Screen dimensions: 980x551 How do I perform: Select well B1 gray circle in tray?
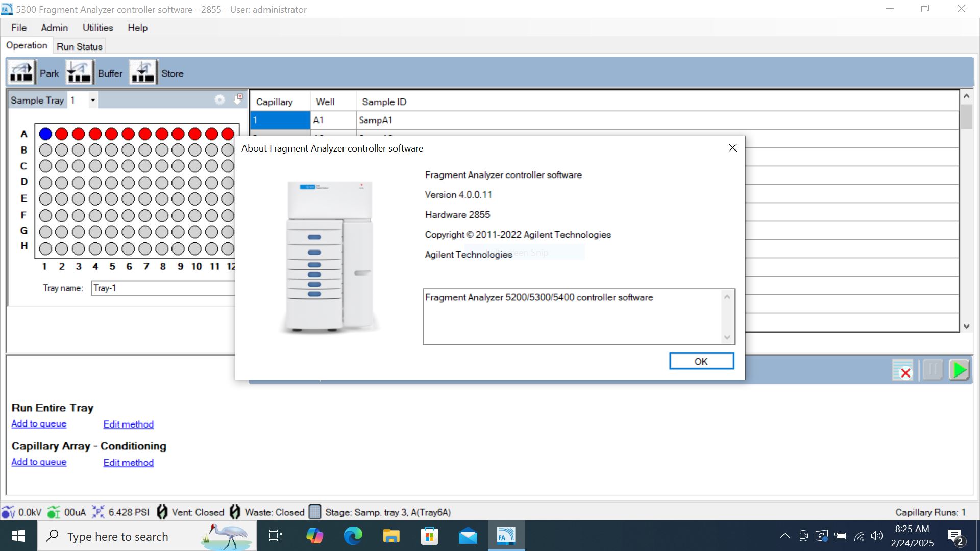click(x=45, y=150)
